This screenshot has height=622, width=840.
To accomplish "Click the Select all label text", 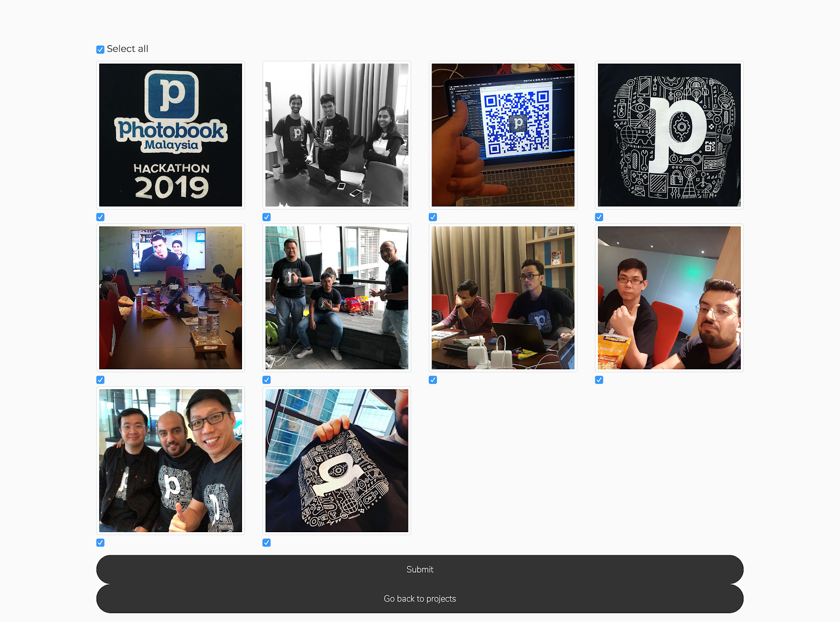I will 128,49.
